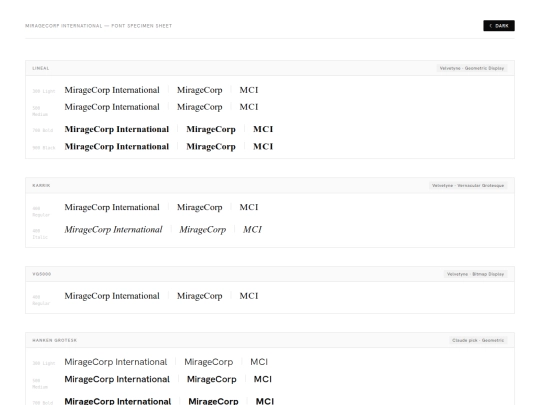Click 'MirageCorp International' in Hanken Grotesk Bold row

point(118,401)
